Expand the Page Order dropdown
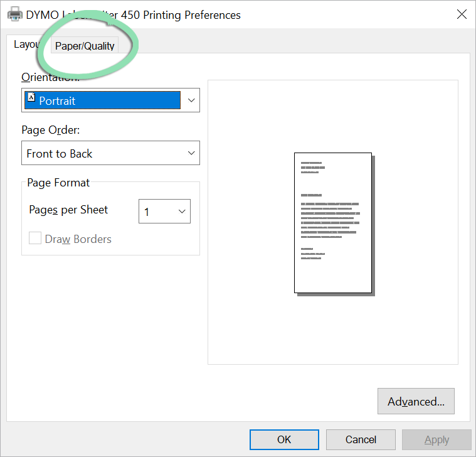This screenshot has height=457, width=476. 191,153
